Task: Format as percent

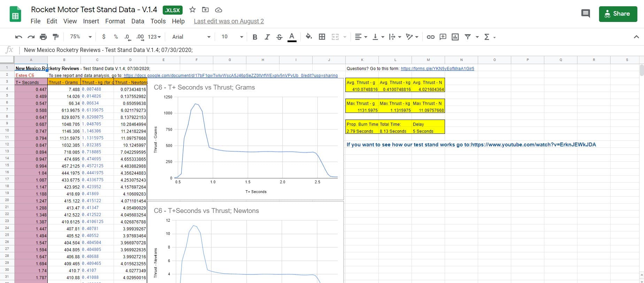Action: (x=116, y=37)
